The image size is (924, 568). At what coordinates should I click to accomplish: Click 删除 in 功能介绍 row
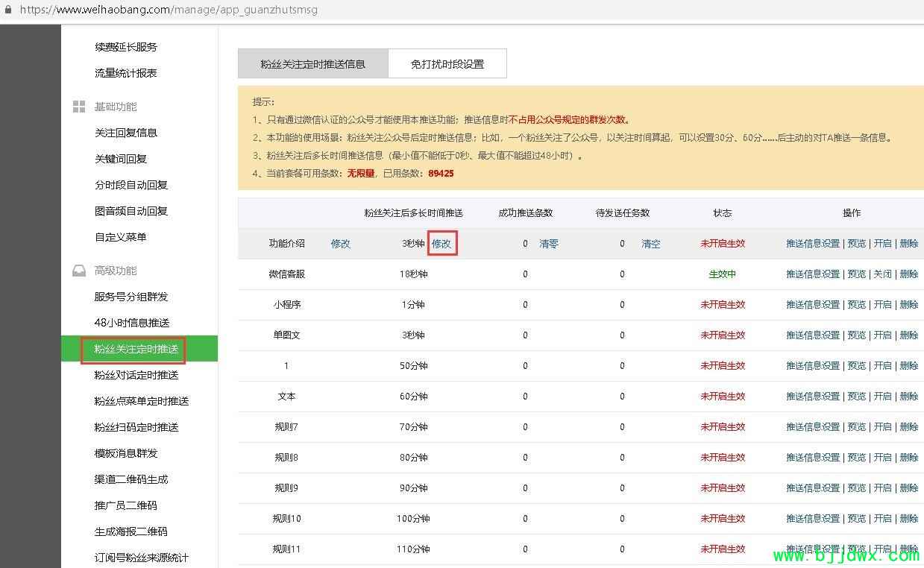[x=909, y=244]
